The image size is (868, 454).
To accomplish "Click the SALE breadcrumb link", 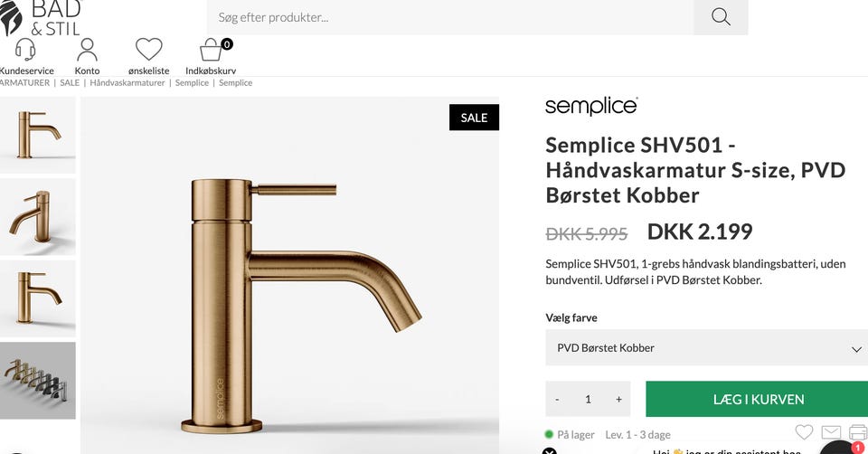I will pos(70,83).
